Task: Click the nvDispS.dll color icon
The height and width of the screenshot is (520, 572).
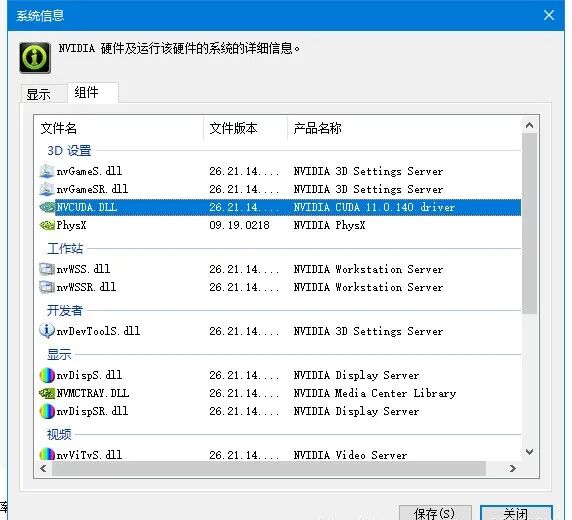Action: (47, 375)
